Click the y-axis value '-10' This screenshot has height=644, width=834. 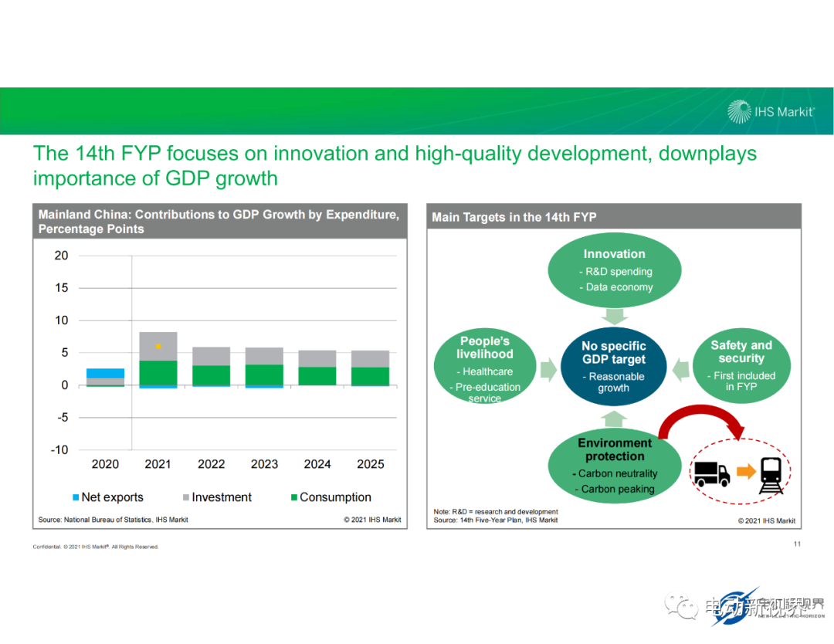coord(59,450)
